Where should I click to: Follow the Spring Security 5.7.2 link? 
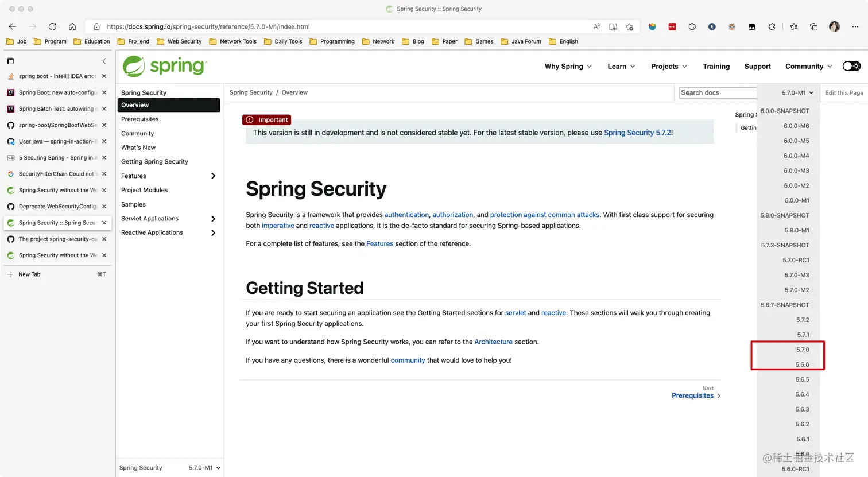(x=637, y=132)
